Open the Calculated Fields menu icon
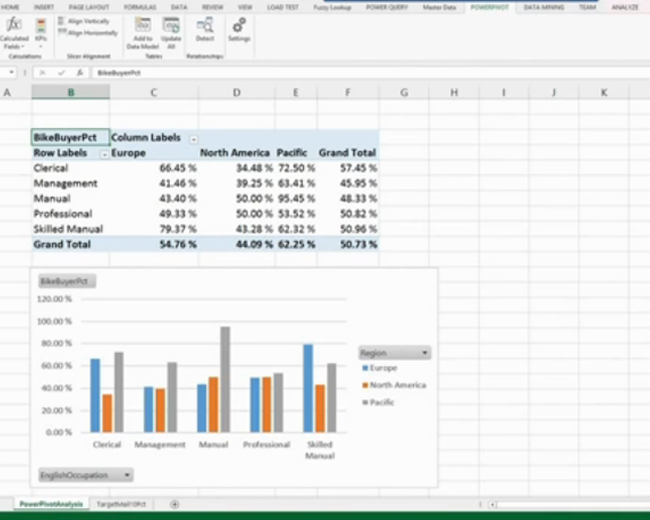650x520 pixels. (14, 25)
